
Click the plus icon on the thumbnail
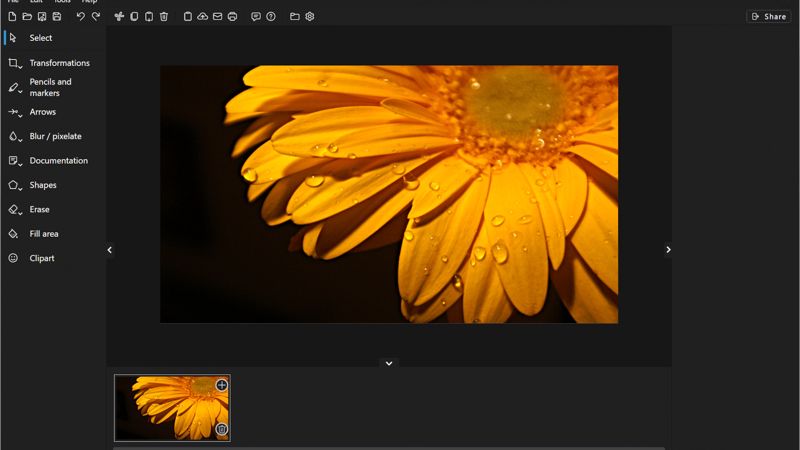[x=221, y=385]
